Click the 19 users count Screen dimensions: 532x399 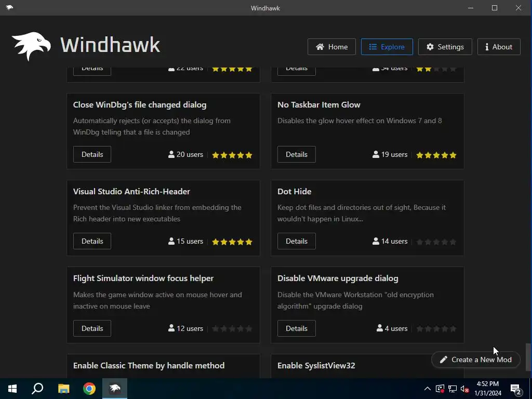tap(390, 154)
